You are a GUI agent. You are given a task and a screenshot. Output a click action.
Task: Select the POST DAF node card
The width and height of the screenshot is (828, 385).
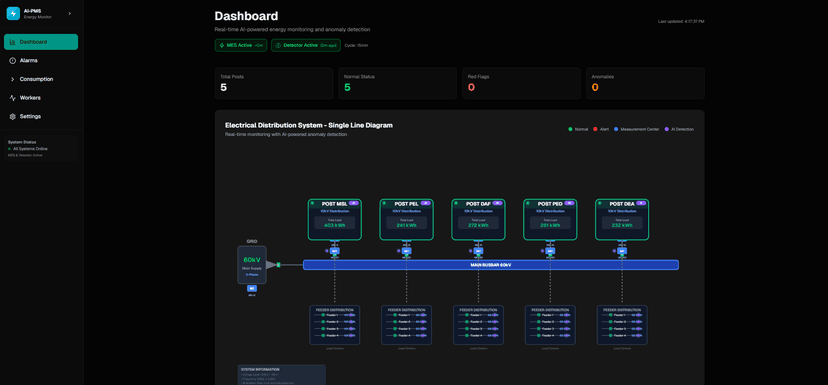478,220
